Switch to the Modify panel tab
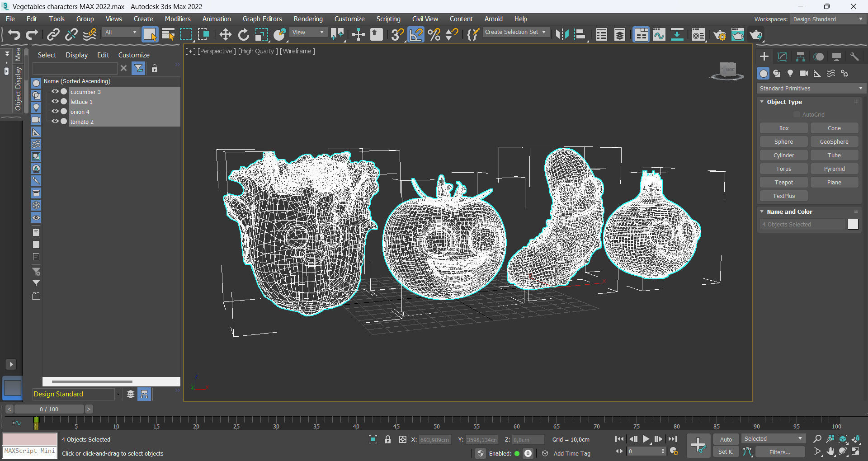This screenshot has width=868, height=461. tap(782, 56)
